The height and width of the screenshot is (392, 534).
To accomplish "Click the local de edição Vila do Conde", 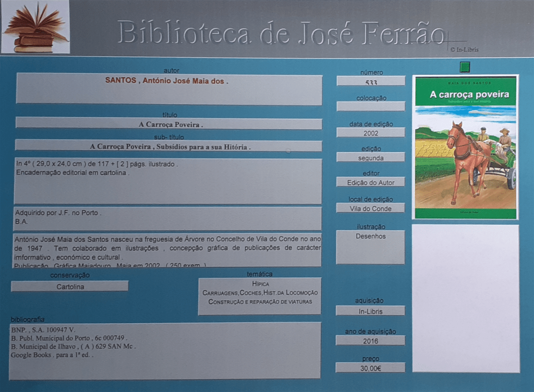I will tap(371, 208).
